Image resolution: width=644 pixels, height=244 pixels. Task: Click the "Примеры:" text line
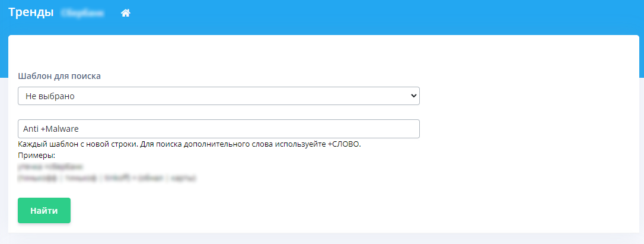coord(37,156)
